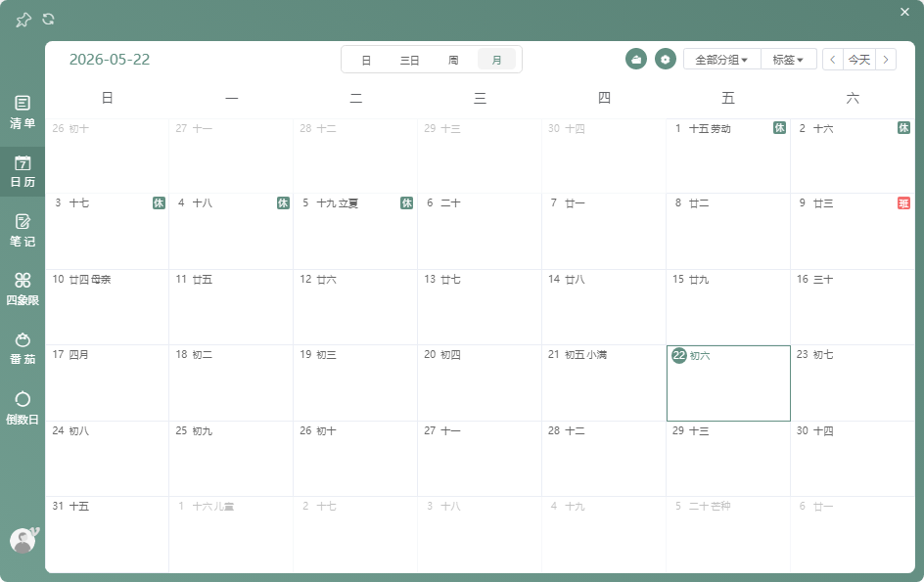Select May 10 廿四母亲 cell
Viewport: 924px width, 582px height.
click(x=108, y=307)
